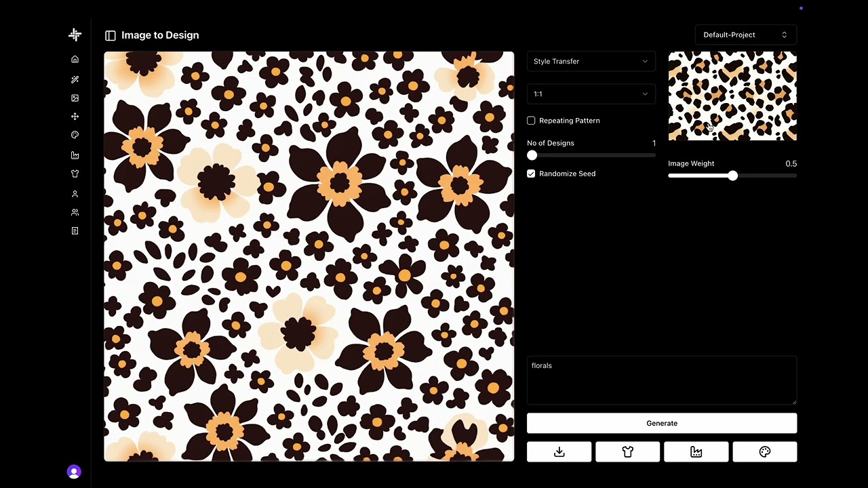
Task: Click the Generate button
Action: coord(662,423)
